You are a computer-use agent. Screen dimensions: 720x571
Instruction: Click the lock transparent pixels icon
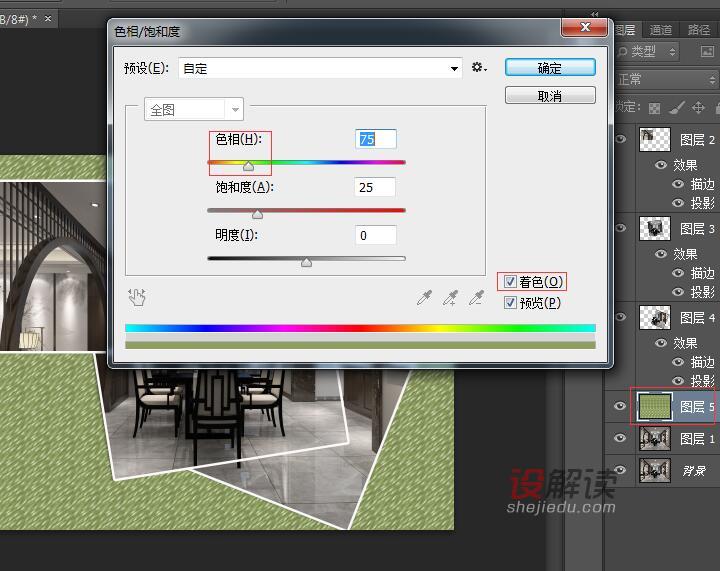pos(654,108)
